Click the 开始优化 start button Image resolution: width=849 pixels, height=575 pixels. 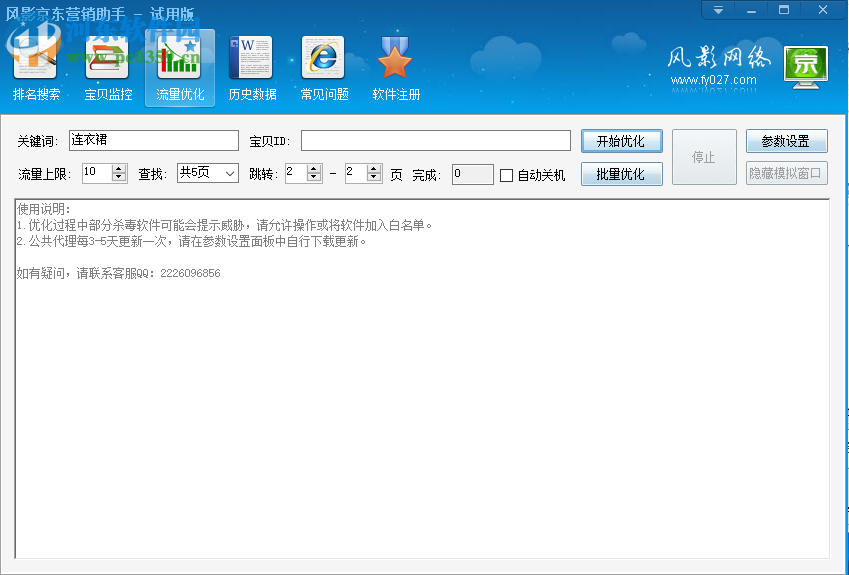coord(622,141)
